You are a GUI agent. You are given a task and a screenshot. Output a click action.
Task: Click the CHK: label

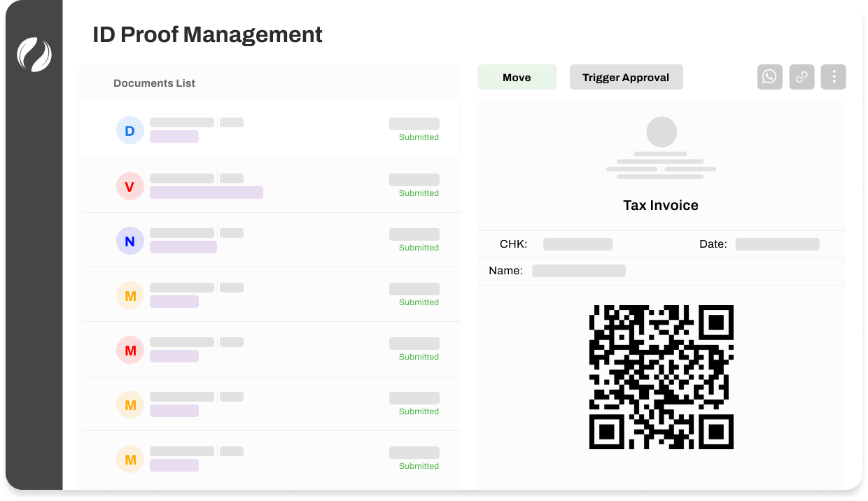coord(513,244)
